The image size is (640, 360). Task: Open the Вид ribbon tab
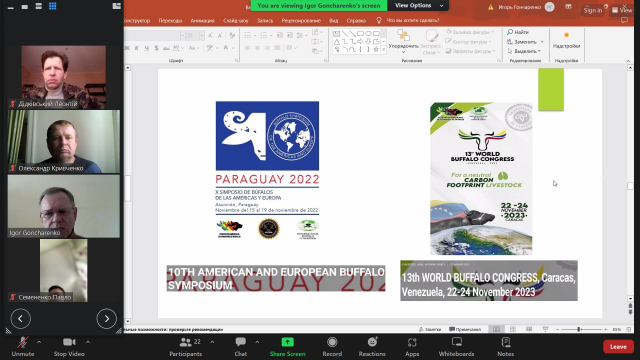[x=333, y=20]
